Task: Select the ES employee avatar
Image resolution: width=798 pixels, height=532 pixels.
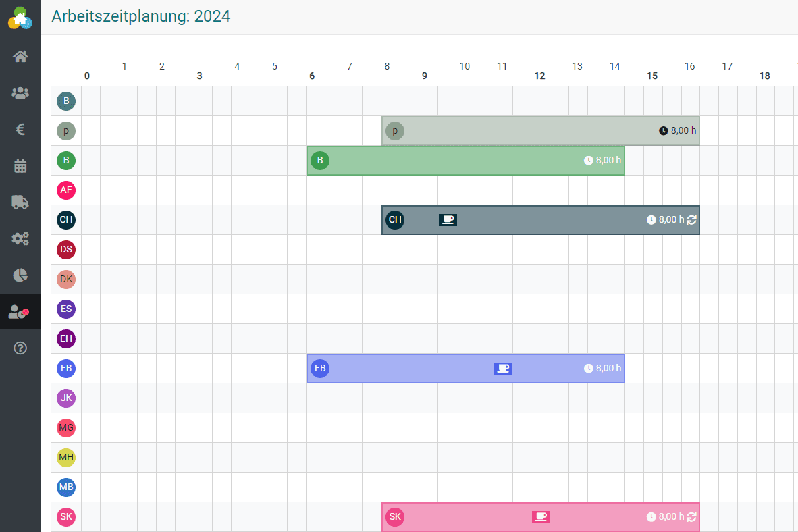Action: (x=66, y=309)
